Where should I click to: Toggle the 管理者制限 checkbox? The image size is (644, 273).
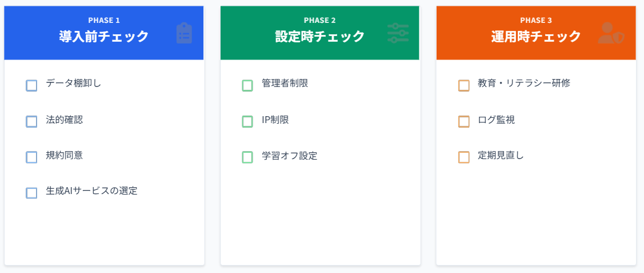247,85
